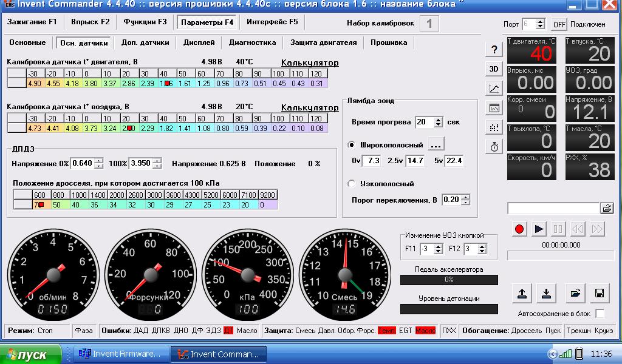Open the Диагностика sub-tab

click(x=252, y=42)
